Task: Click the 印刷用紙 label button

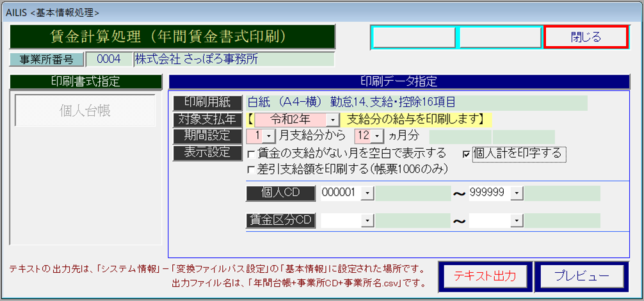Action: coord(207,103)
